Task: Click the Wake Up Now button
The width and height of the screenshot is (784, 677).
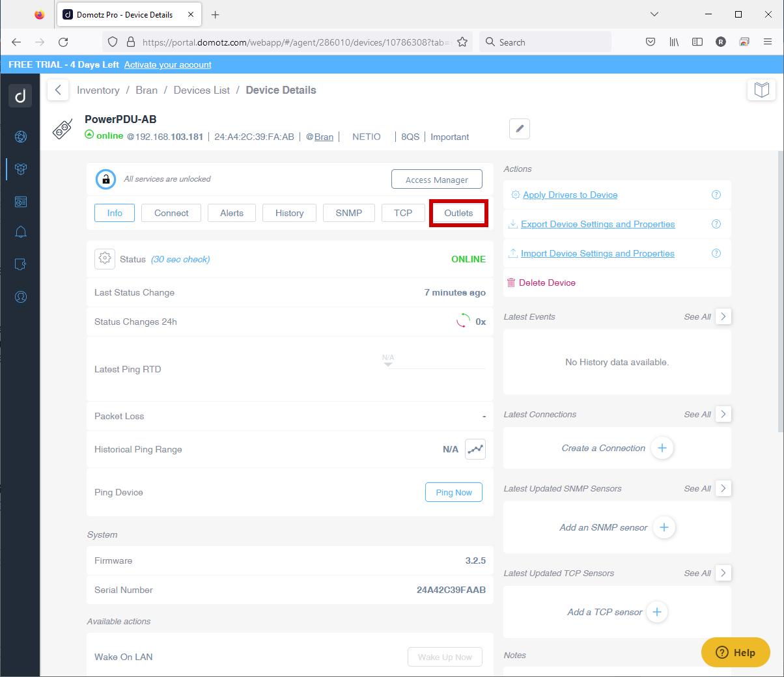Action: (x=445, y=657)
